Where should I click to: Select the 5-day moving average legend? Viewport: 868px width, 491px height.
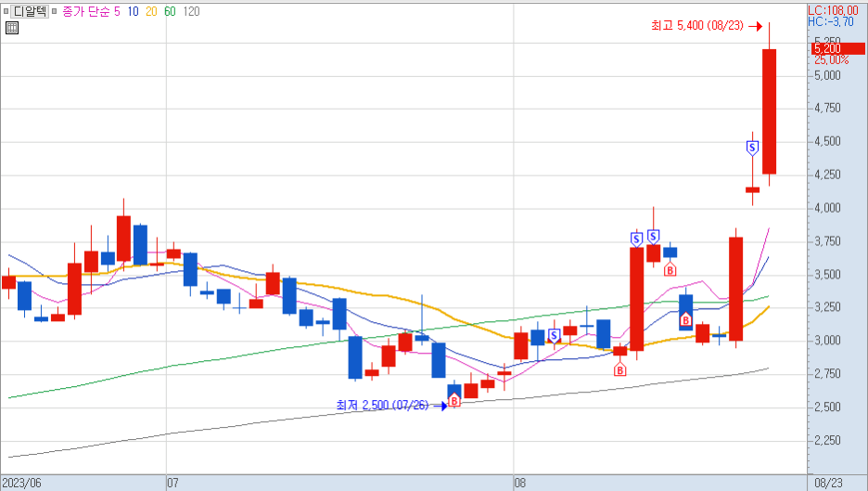pos(117,11)
